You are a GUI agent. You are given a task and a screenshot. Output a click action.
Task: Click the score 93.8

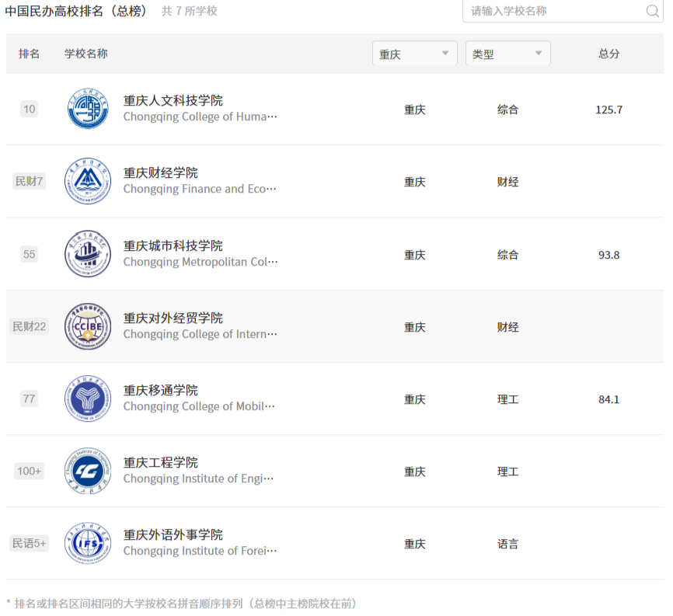pyautogui.click(x=608, y=255)
